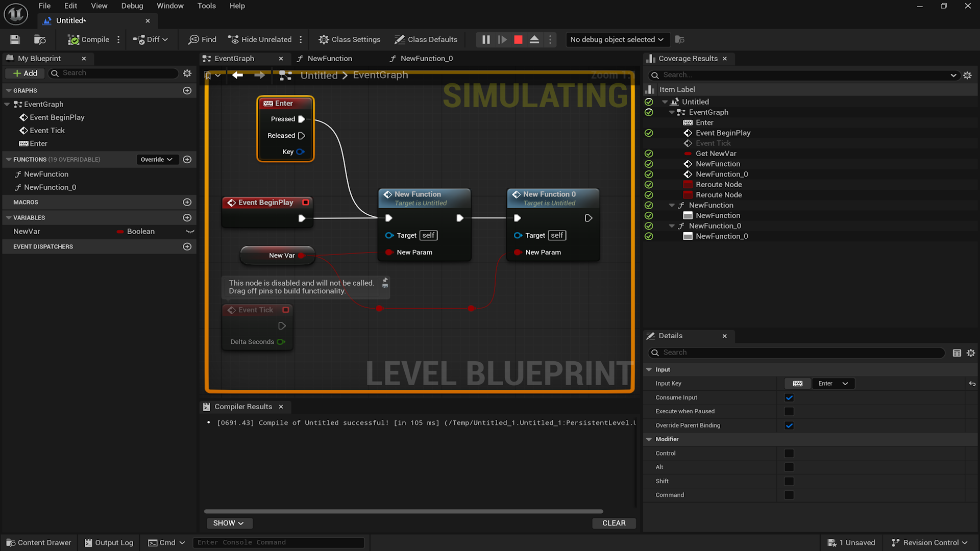Open My Blueprint settings gear
The image size is (980, 551).
point(187,73)
